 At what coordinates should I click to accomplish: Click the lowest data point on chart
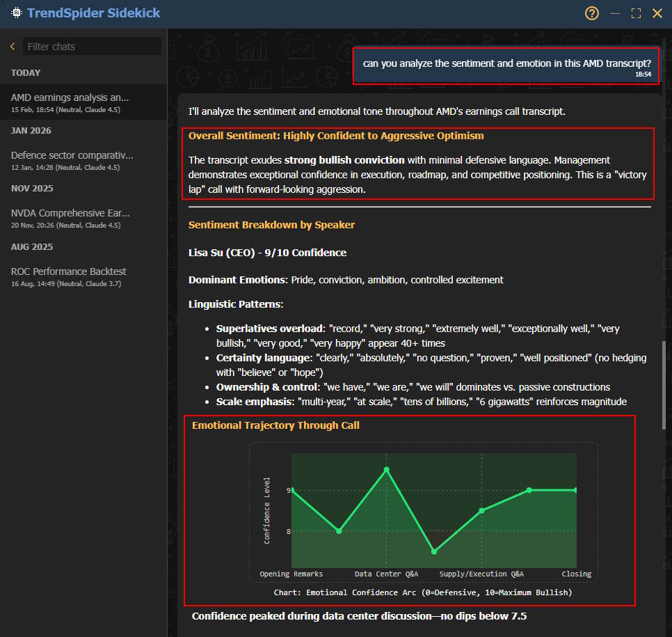click(434, 551)
